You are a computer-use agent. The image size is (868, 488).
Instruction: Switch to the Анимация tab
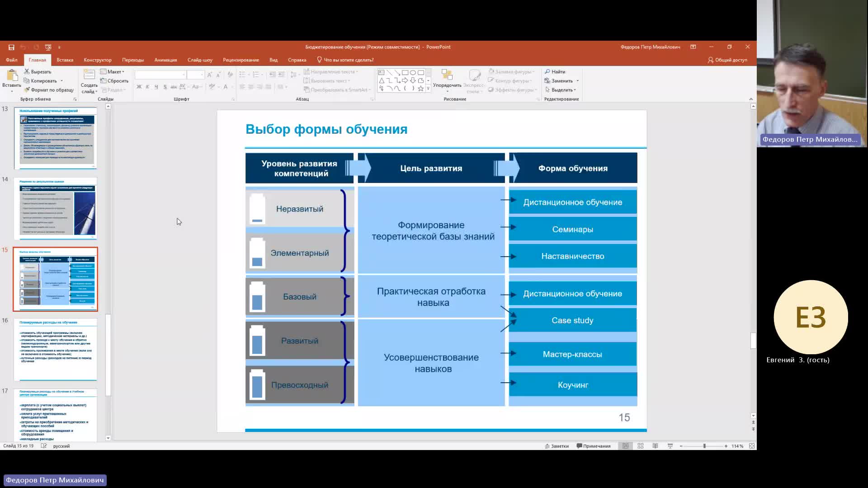[x=165, y=60]
